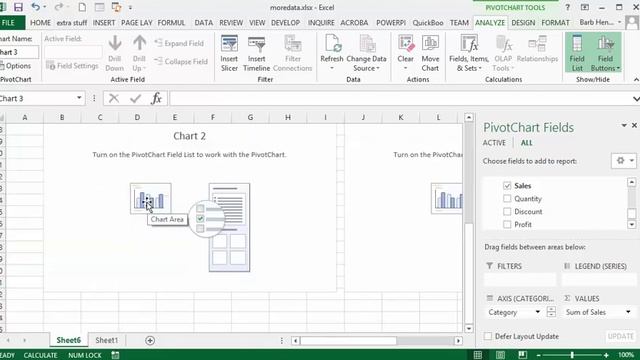The height and width of the screenshot is (360, 640).
Task: Switch to the FORMAT tab
Action: coord(555,23)
